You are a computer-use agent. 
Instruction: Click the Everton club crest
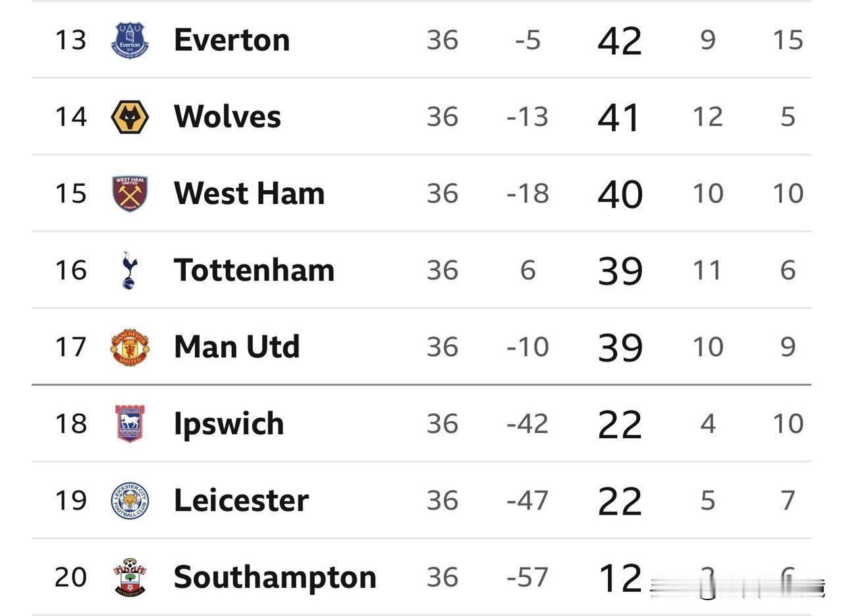click(130, 40)
